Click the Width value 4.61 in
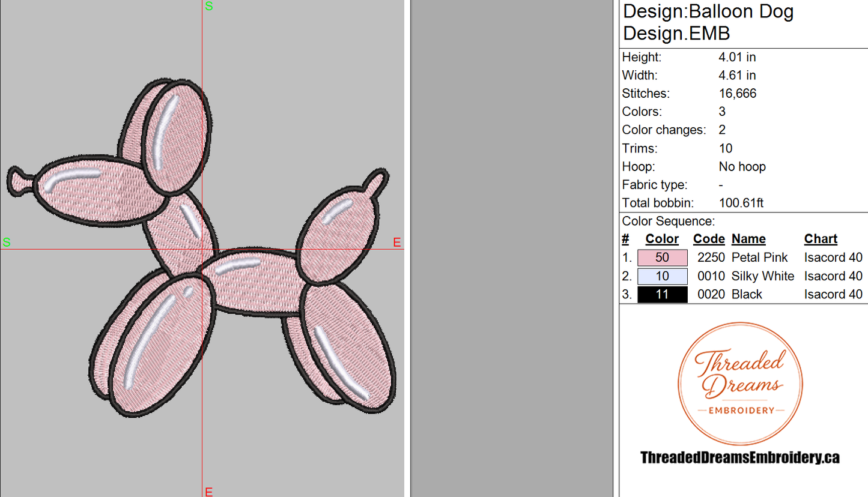This screenshot has height=497, width=868. 737,76
